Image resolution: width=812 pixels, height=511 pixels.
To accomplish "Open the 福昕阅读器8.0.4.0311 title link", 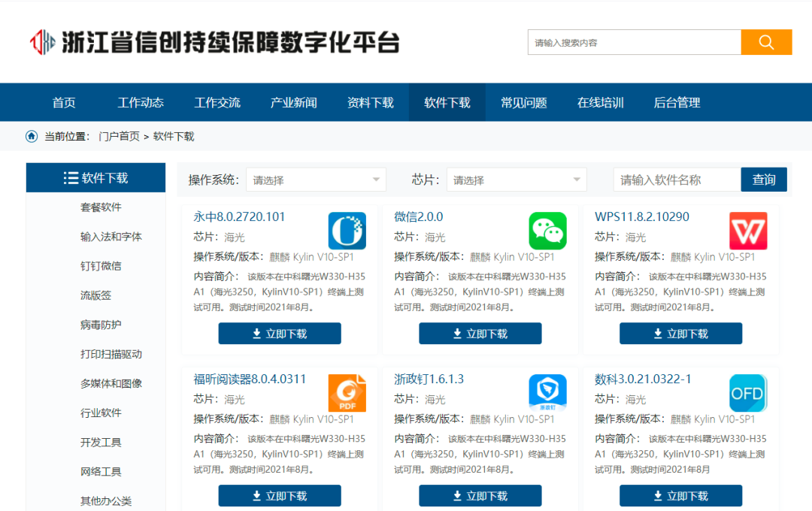I will pyautogui.click(x=250, y=379).
